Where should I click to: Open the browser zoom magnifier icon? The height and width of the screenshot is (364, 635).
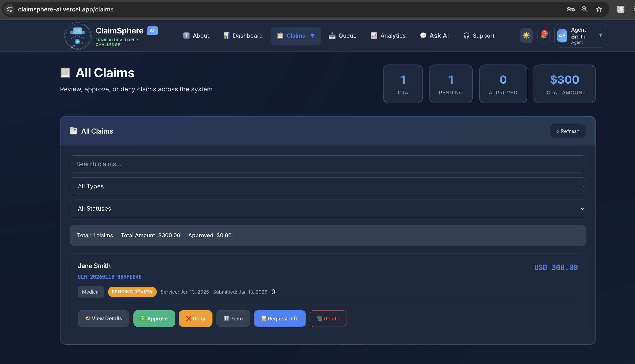(x=585, y=9)
